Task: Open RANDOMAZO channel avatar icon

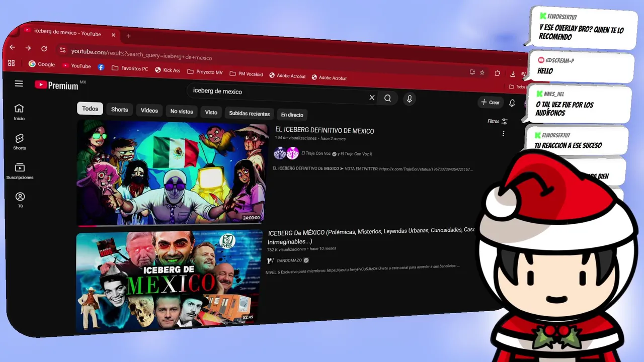Action: click(x=271, y=260)
